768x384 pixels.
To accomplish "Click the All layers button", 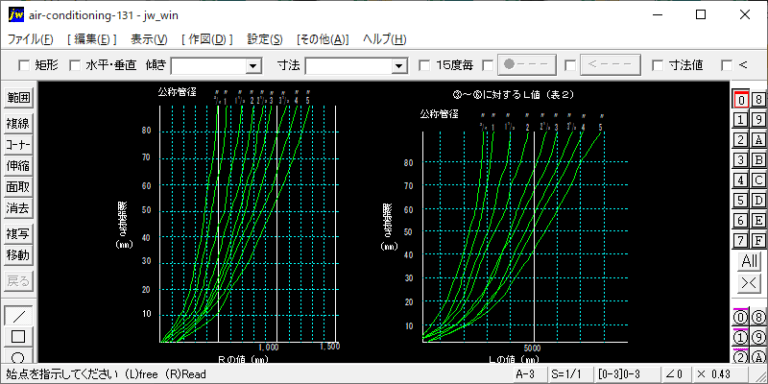I will (749, 262).
